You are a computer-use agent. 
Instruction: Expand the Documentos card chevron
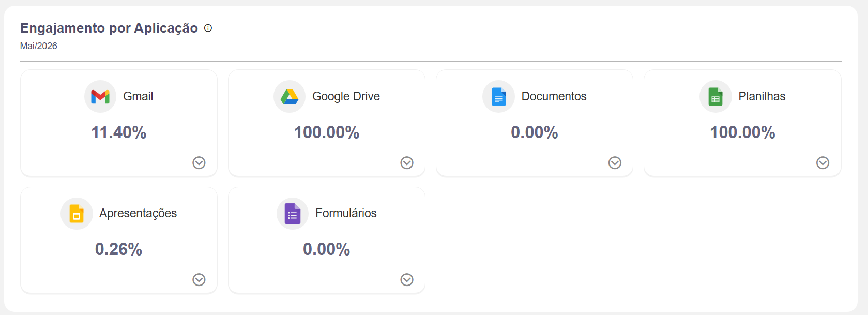coord(615,163)
